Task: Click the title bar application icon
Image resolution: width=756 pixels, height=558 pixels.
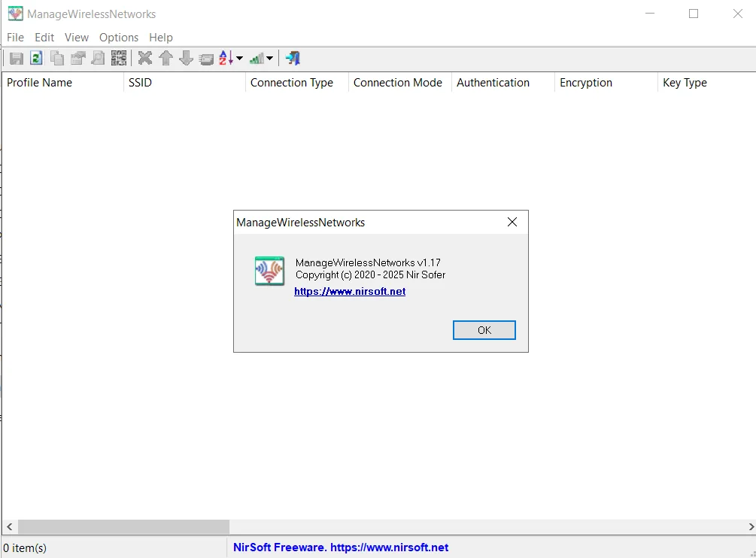Action: pyautogui.click(x=16, y=14)
